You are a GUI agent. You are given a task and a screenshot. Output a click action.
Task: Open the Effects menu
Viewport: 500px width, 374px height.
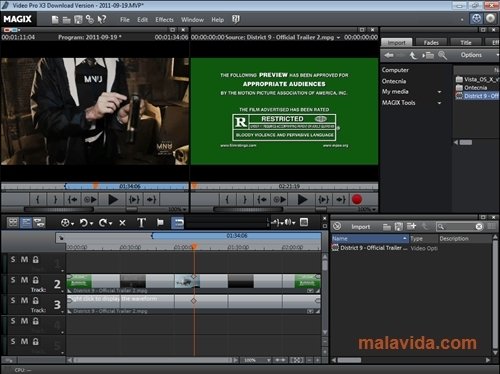(164, 20)
